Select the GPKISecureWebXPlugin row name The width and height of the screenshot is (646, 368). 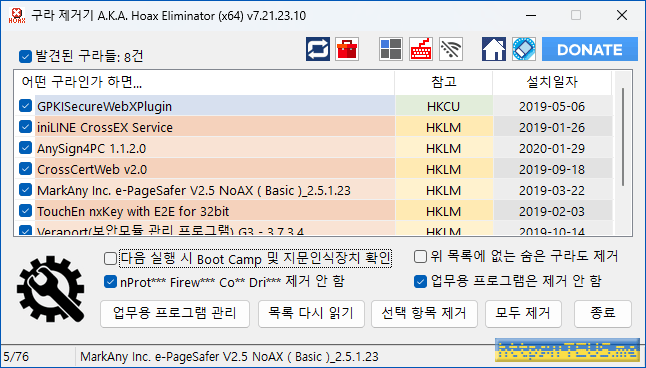pyautogui.click(x=104, y=107)
